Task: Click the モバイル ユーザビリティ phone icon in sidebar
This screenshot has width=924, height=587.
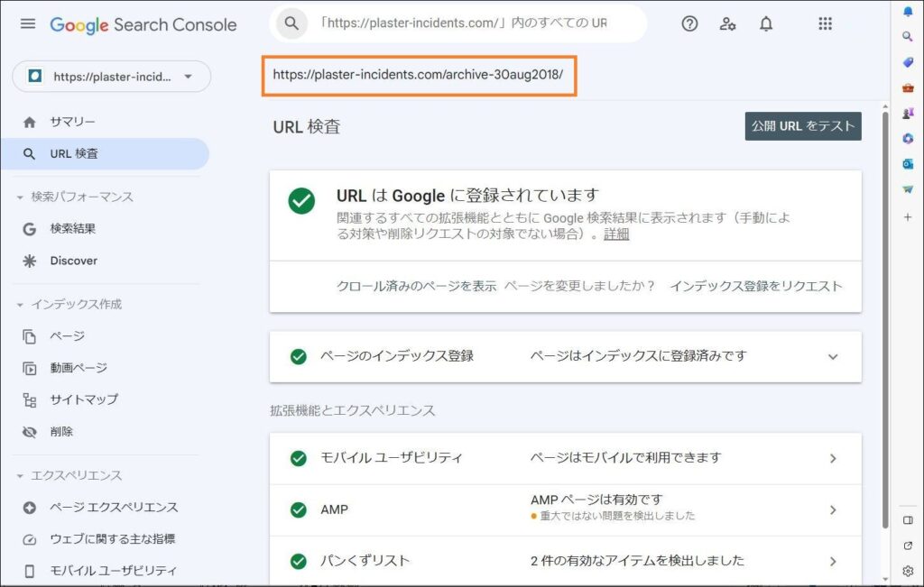Action: (29, 571)
